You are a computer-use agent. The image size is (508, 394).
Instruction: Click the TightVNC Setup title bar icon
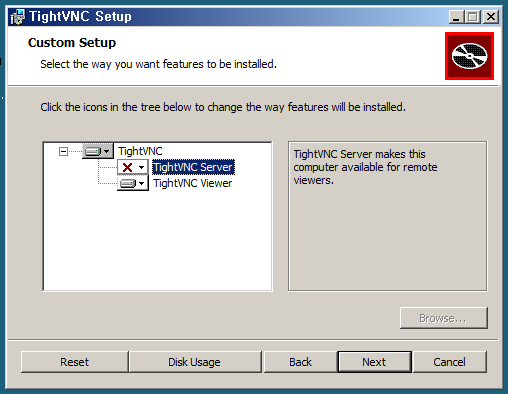[17, 17]
